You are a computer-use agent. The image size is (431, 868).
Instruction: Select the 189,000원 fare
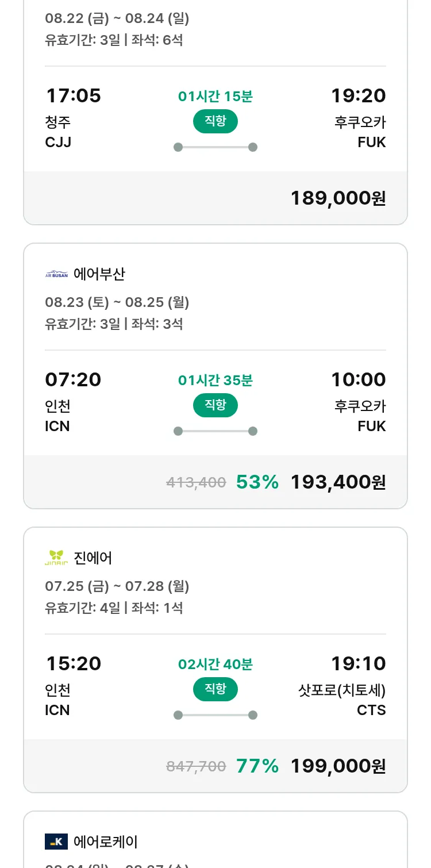338,198
